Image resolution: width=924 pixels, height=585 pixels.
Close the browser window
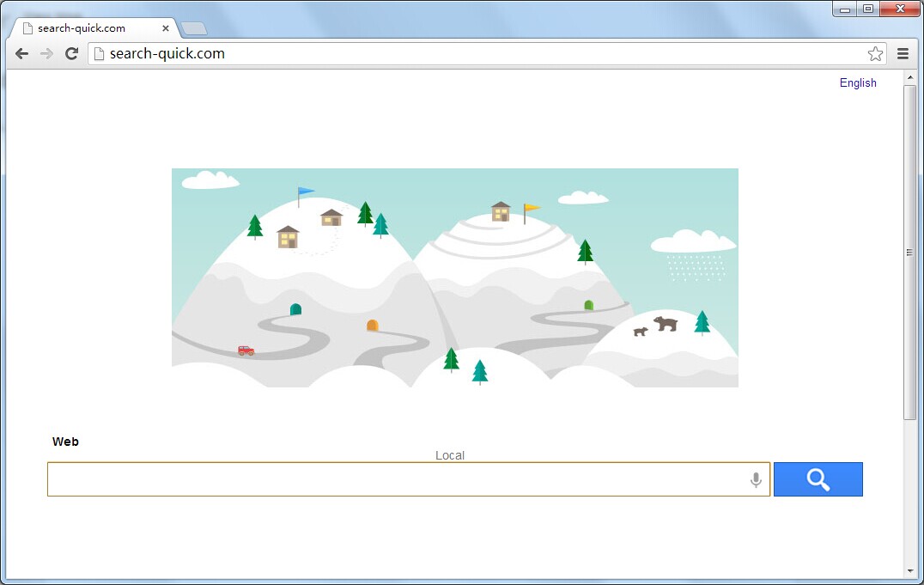coord(900,9)
